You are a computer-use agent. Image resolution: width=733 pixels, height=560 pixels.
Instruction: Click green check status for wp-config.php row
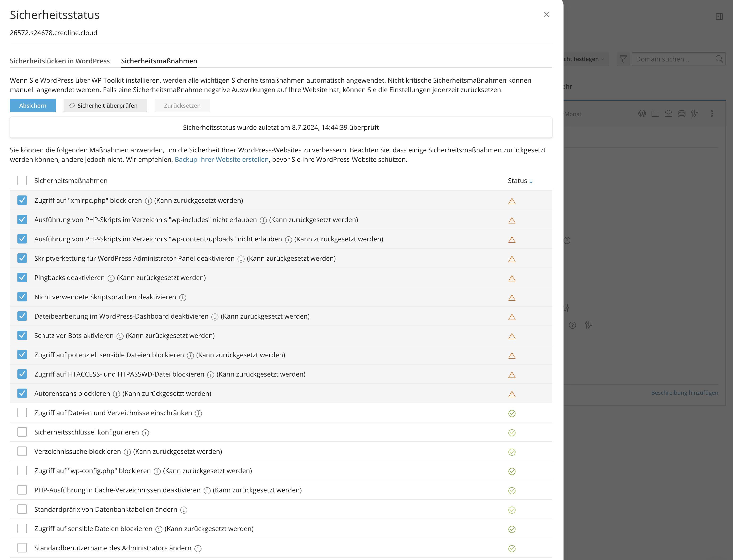point(512,472)
